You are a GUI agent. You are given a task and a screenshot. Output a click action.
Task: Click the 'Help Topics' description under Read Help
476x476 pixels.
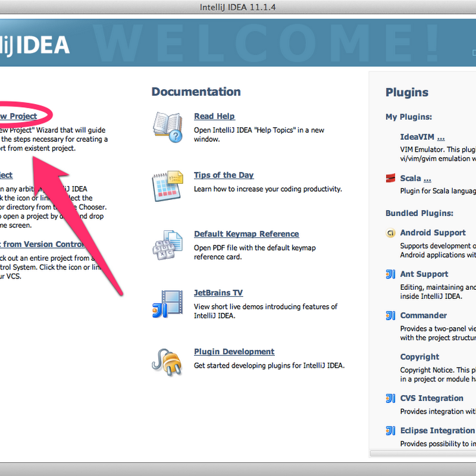click(259, 135)
